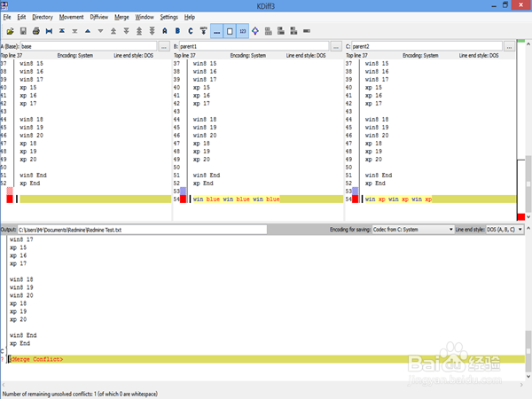532x399 pixels.
Task: Browse for file B with ellipsis button
Action: coord(336,46)
